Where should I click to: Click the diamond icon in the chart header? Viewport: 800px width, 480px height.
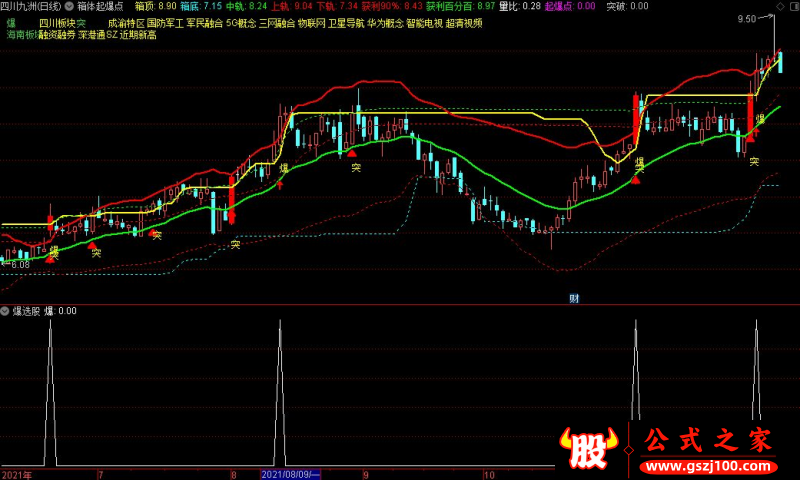pos(780,6)
